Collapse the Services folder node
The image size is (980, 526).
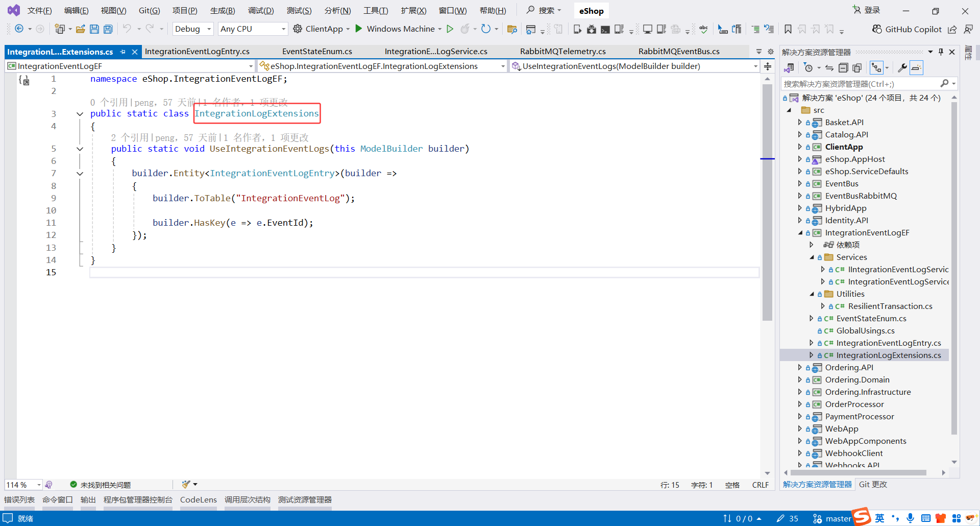[812, 257]
